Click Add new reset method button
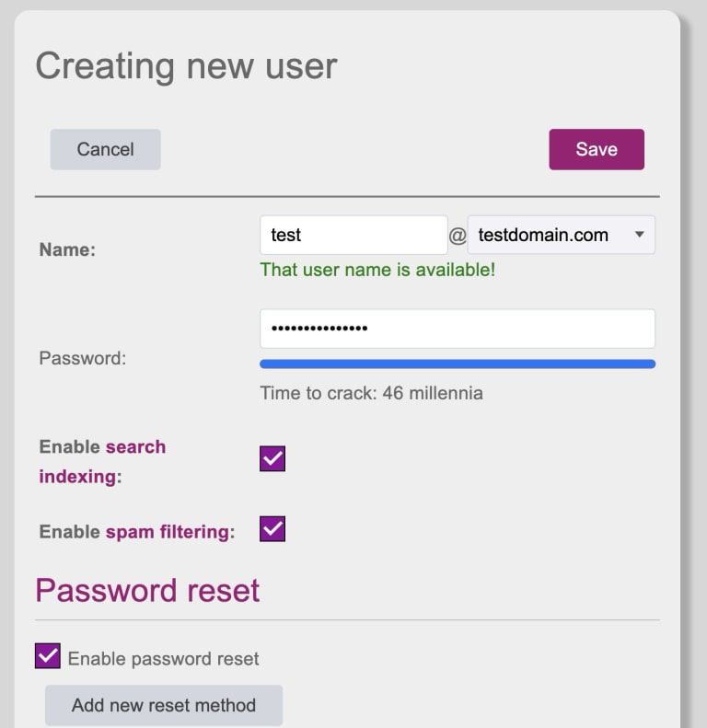The width and height of the screenshot is (707, 728). click(x=164, y=705)
